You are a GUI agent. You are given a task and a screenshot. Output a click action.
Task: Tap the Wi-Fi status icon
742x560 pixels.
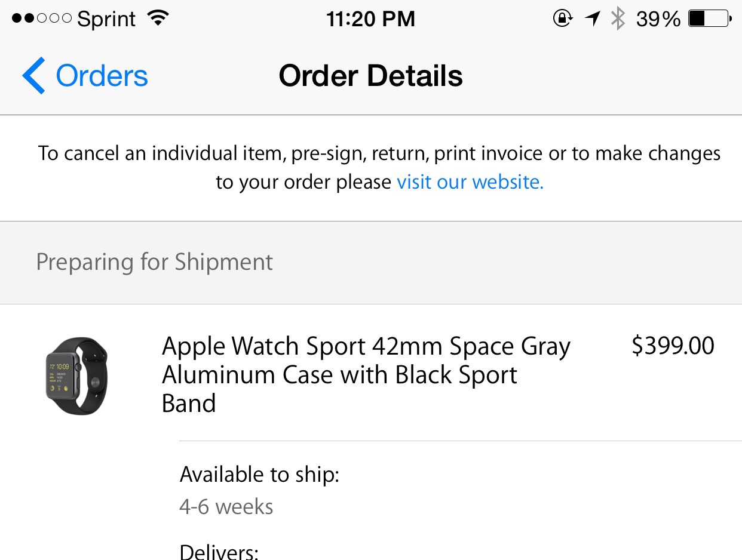[157, 19]
